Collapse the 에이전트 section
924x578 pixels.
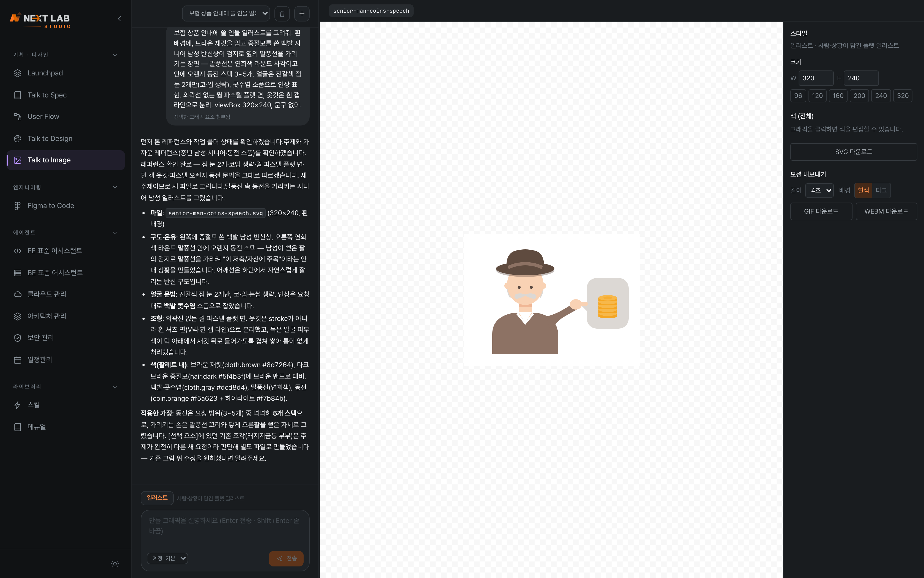point(115,233)
